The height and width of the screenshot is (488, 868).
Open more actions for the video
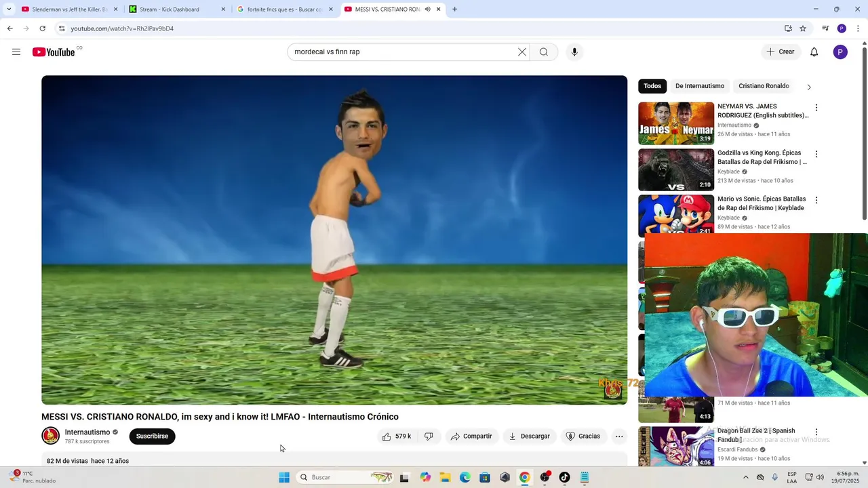pos(619,436)
